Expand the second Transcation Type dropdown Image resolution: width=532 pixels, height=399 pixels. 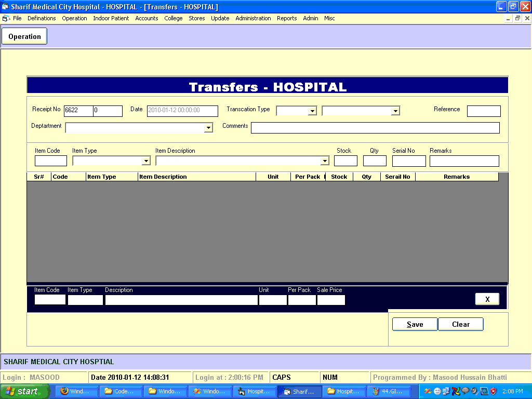(395, 111)
